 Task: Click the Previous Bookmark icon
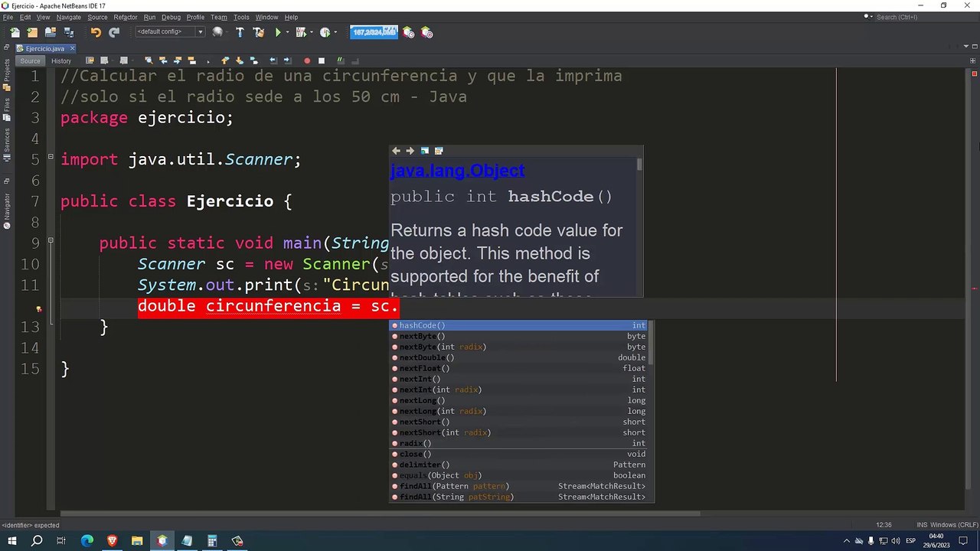(225, 60)
